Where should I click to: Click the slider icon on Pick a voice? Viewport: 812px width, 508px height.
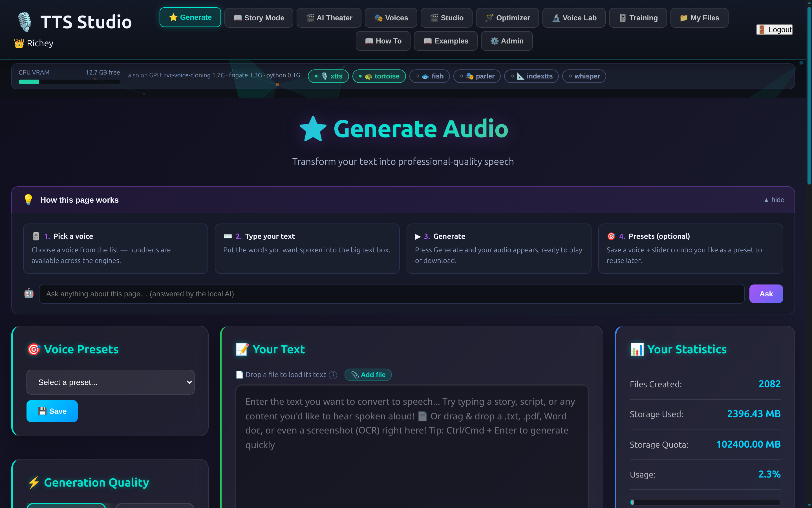click(36, 236)
